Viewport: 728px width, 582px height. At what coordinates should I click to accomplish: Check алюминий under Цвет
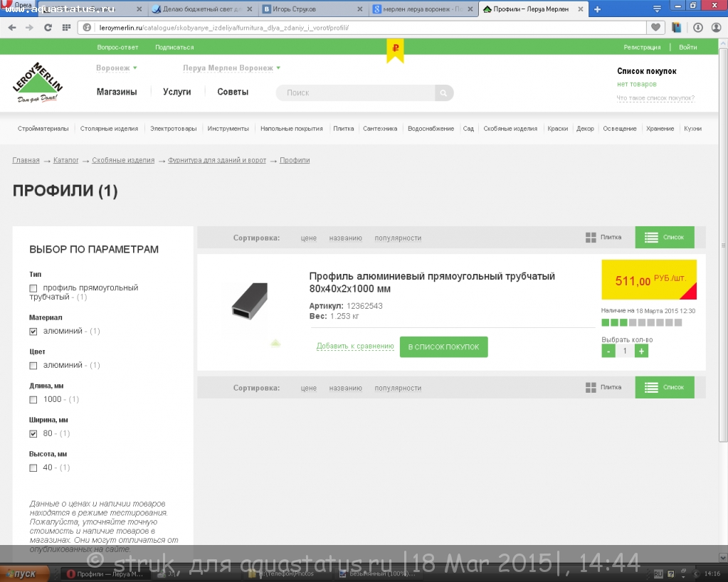[x=33, y=366]
